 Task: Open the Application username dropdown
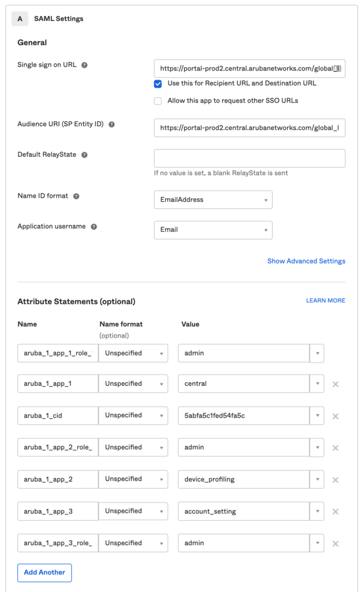point(266,230)
